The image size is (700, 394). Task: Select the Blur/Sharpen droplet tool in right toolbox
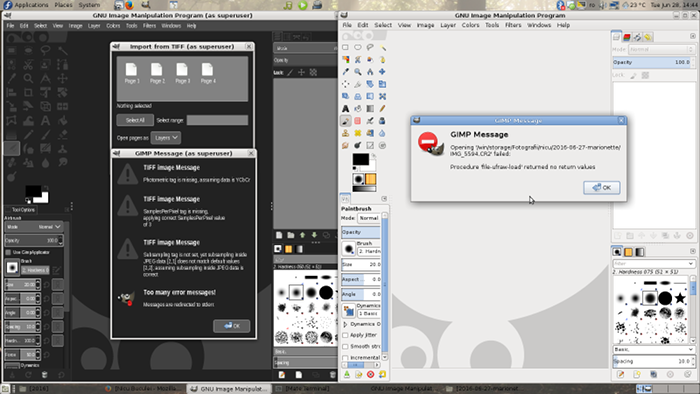pos(383,133)
